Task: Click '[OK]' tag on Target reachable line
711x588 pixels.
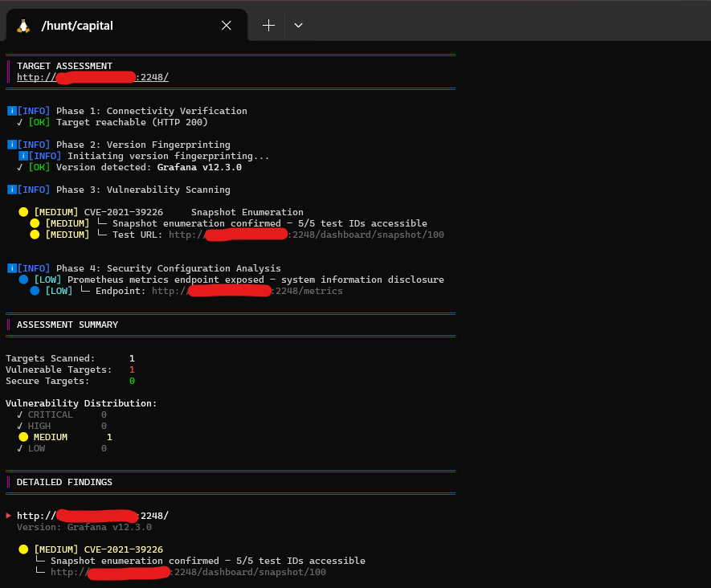Action: click(39, 122)
